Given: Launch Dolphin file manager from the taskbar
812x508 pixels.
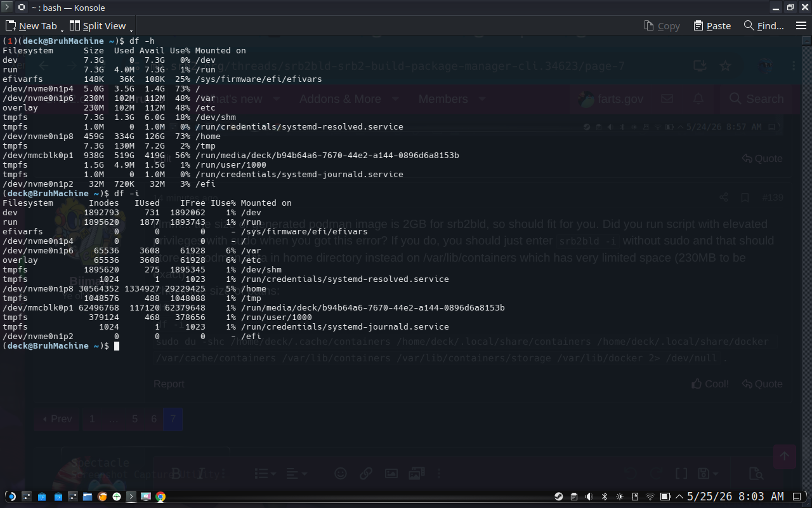Looking at the screenshot, I should 88,497.
